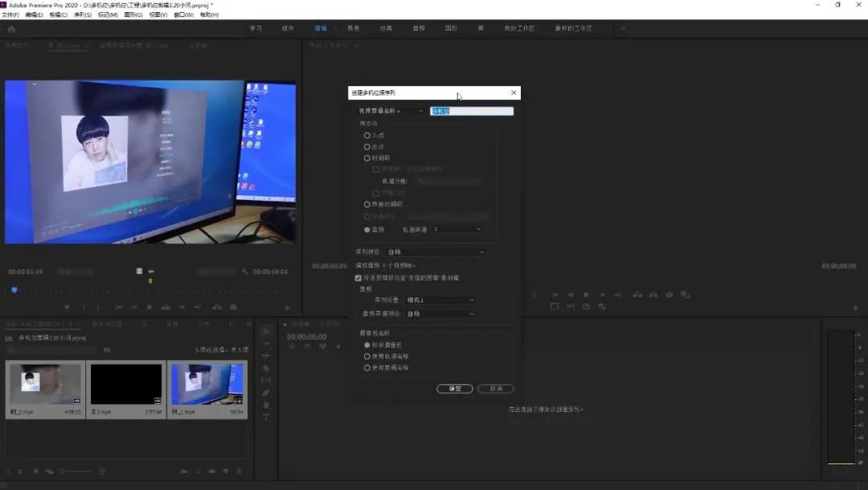Click the sequence name input field
The height and width of the screenshot is (490, 868).
[x=472, y=111]
